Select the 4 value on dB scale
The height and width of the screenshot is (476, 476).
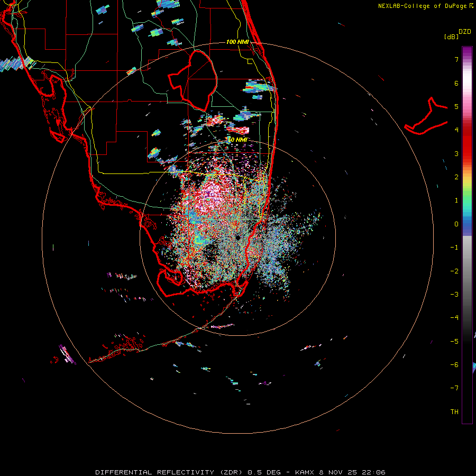456,130
